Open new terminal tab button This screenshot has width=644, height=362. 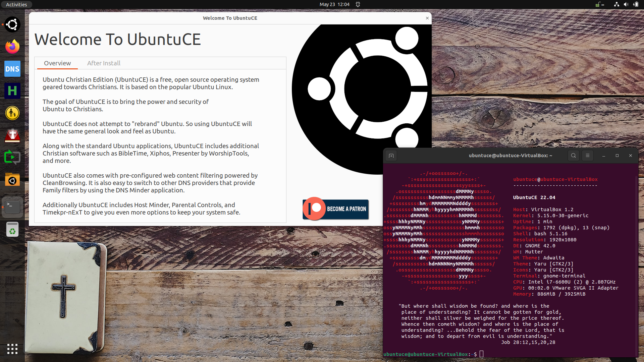point(391,156)
